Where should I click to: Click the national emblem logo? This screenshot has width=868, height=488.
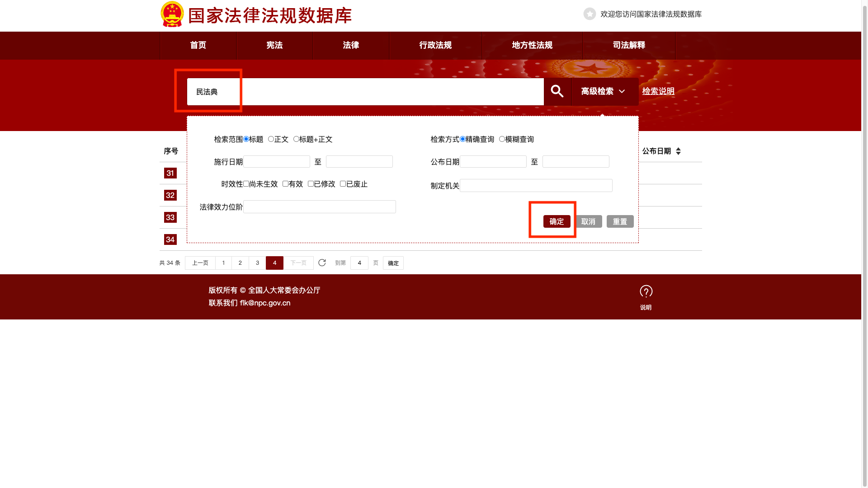coord(172,14)
